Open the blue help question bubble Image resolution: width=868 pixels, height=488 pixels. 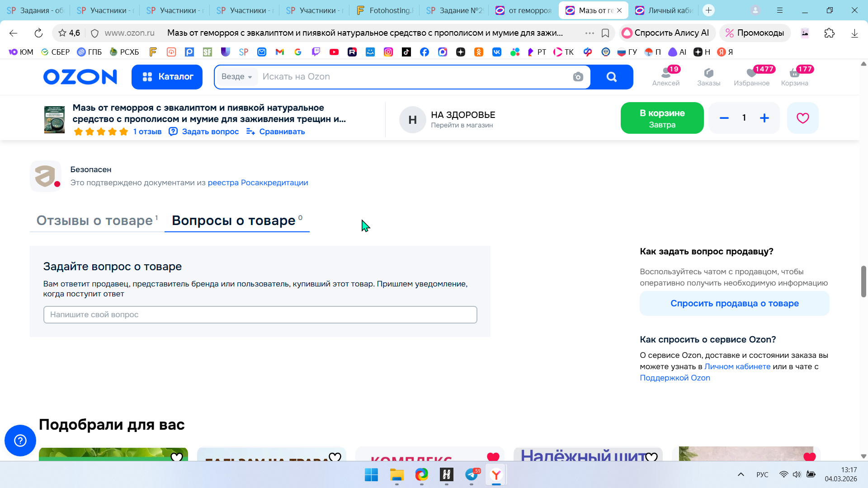20,440
